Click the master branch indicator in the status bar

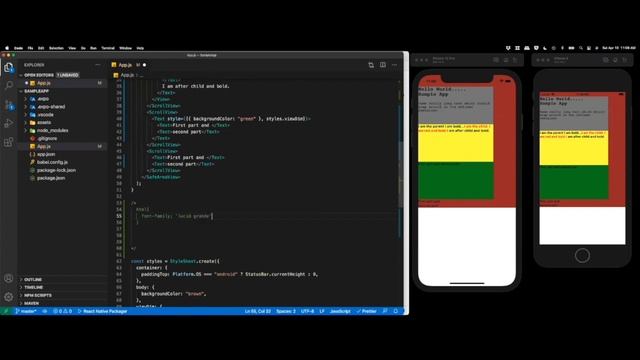(26, 311)
